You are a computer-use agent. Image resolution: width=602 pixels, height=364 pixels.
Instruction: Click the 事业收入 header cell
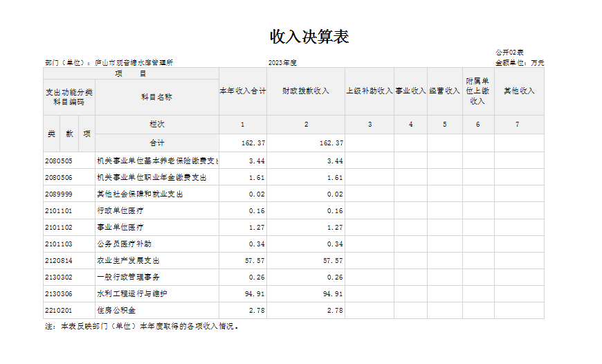coord(410,91)
